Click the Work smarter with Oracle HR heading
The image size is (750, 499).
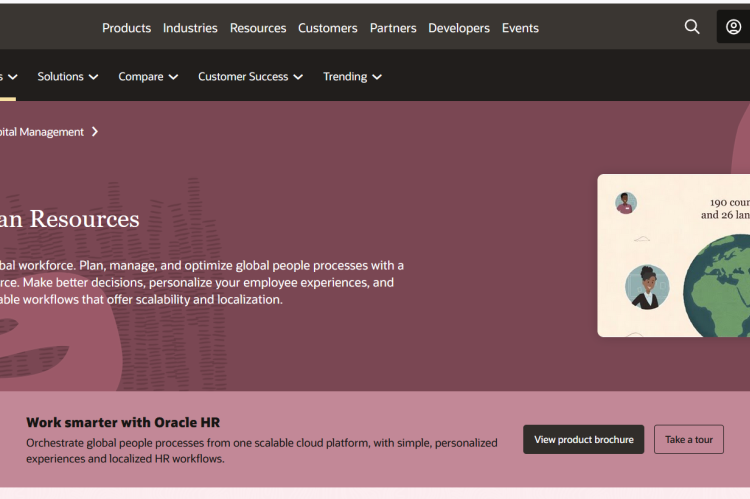(123, 422)
